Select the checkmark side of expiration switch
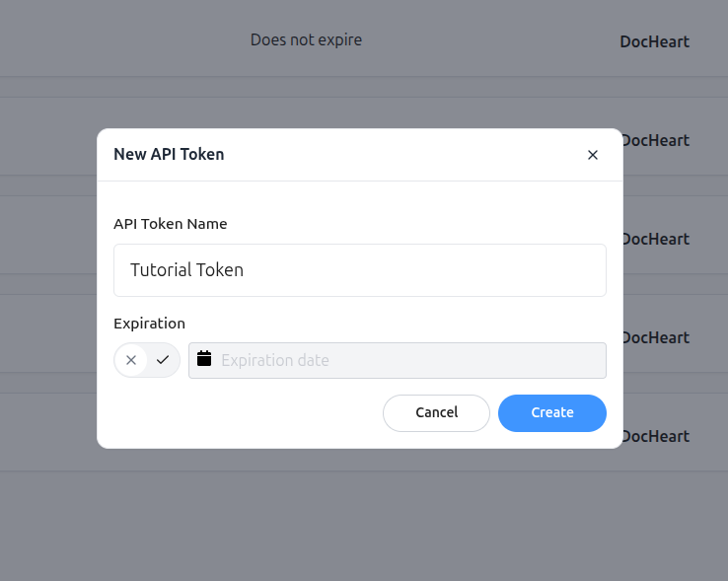The image size is (728, 581). pyautogui.click(x=163, y=360)
